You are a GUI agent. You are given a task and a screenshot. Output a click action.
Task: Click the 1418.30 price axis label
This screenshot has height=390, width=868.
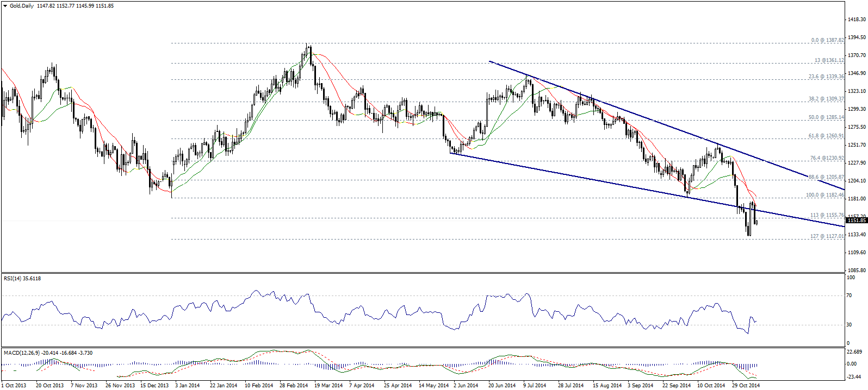tap(857, 20)
